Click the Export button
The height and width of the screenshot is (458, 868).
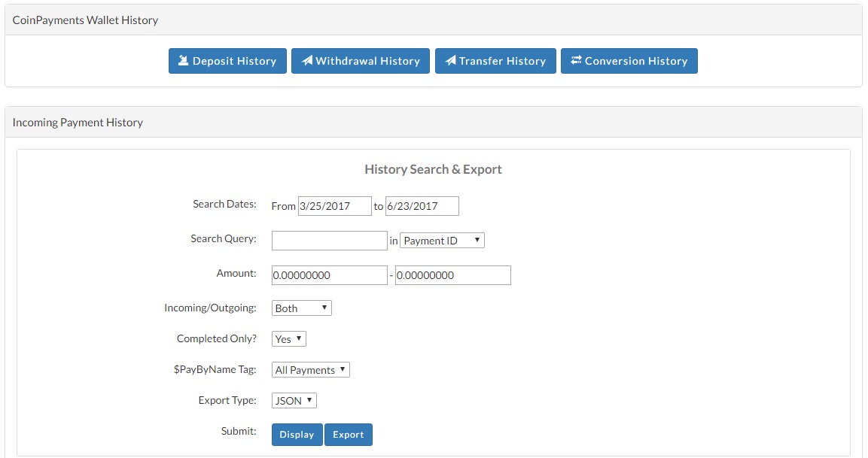click(x=348, y=435)
